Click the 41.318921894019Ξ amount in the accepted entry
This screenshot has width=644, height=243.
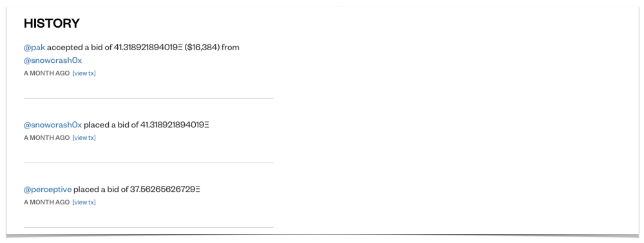click(x=148, y=48)
